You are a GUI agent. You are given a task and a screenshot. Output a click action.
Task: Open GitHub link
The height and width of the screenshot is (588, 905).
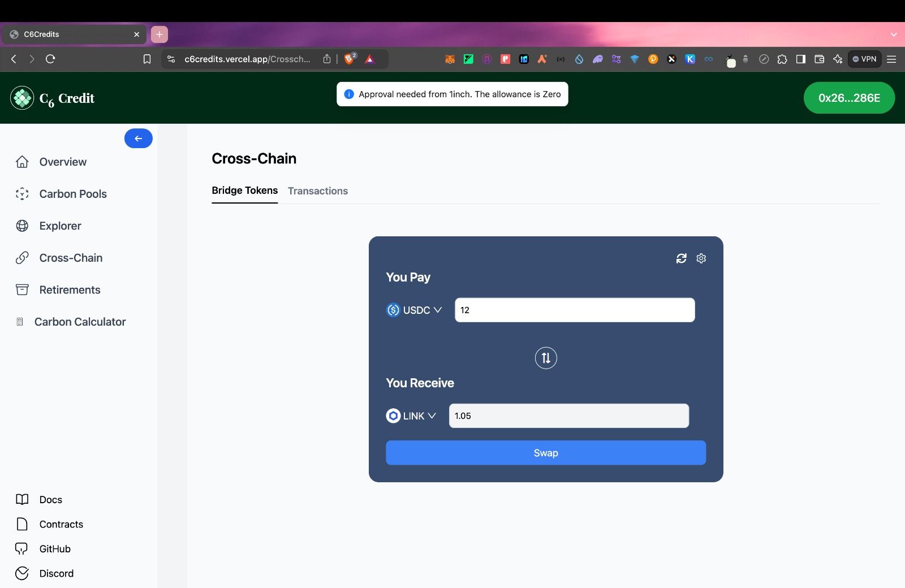coord(55,549)
